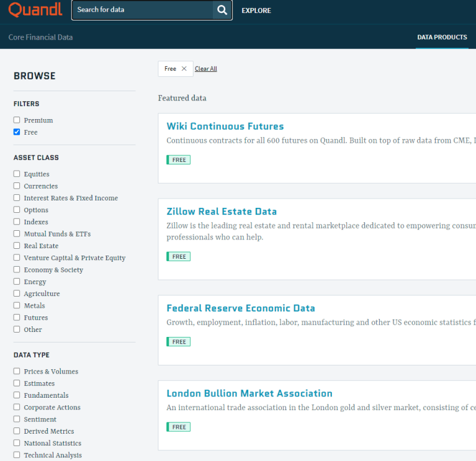Screen dimensions: 476x461
Task: Open Wiki Continuous Futures dataset
Action: 225,126
